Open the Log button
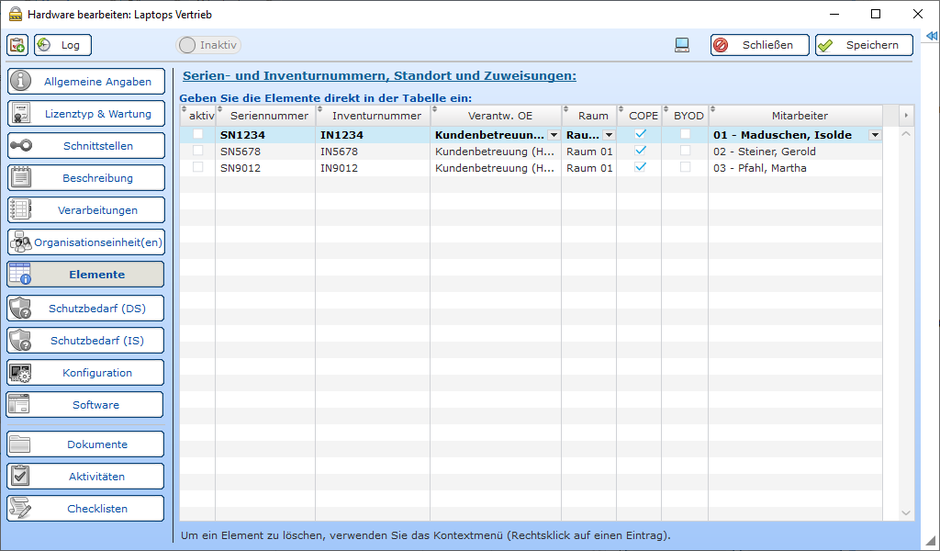This screenshot has height=551, width=940. tap(63, 45)
